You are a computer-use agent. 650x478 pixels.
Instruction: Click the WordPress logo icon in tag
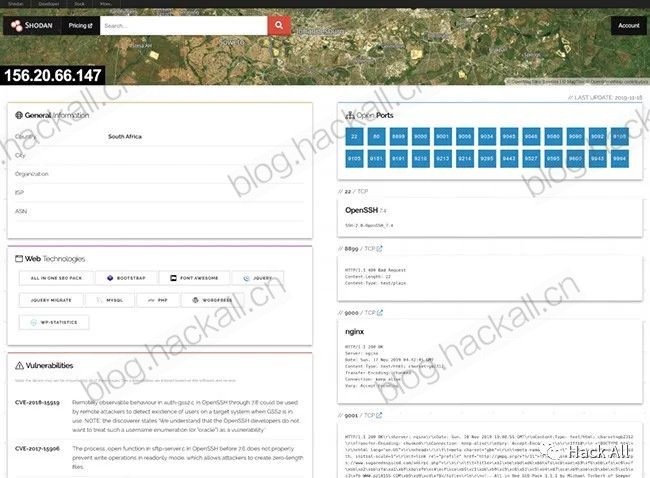tap(195, 300)
